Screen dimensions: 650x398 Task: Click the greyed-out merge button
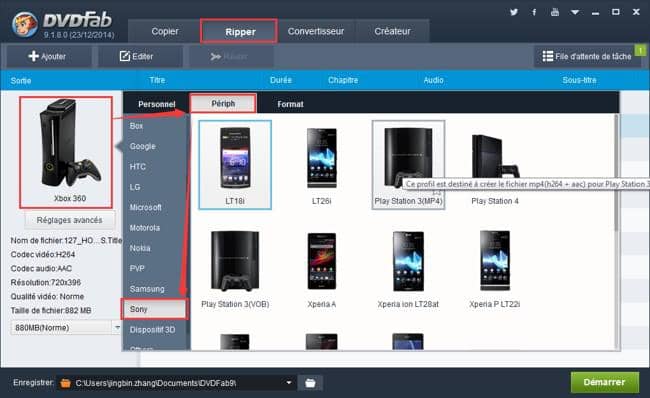[231, 56]
